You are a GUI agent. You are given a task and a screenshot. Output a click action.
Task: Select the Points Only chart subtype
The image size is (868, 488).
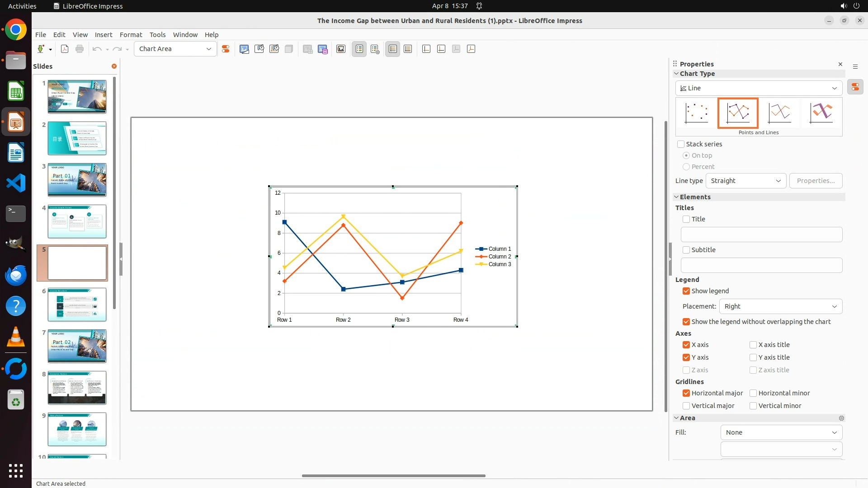(x=696, y=113)
